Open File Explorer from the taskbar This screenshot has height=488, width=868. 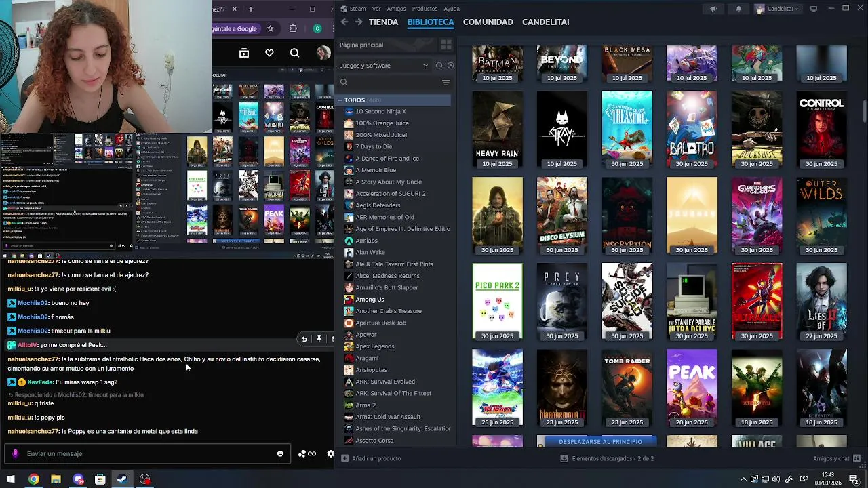(56, 479)
